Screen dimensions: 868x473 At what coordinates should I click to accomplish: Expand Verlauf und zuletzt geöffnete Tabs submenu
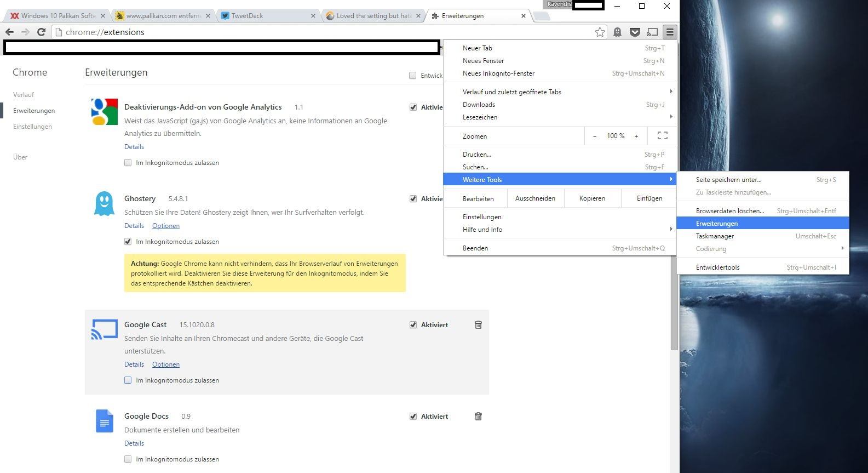click(x=560, y=92)
